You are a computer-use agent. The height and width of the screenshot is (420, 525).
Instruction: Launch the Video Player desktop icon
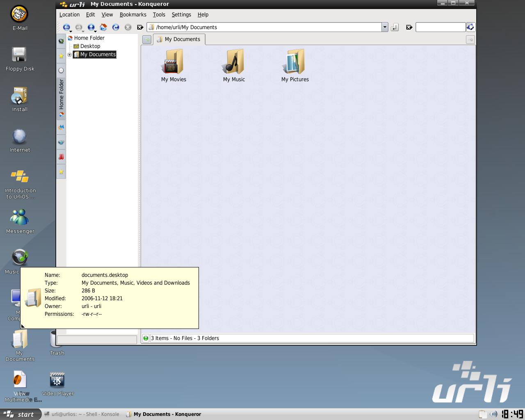57,384
